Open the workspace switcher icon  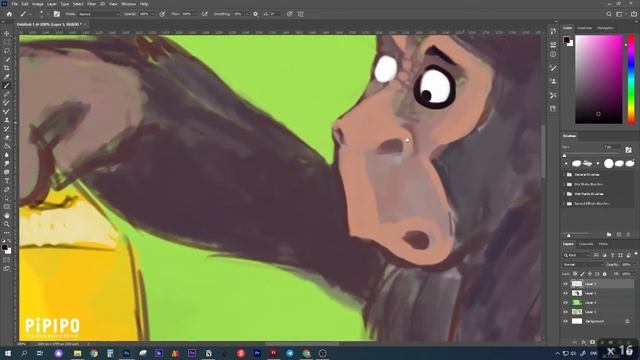pyautogui.click(x=620, y=14)
